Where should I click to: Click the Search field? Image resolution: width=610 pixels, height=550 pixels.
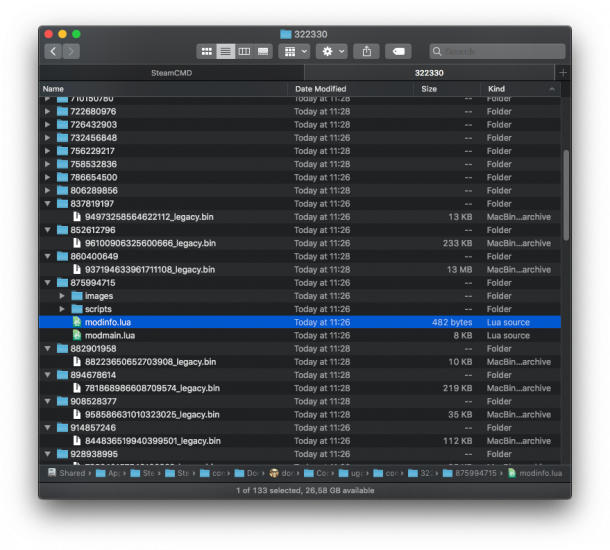coord(498,51)
